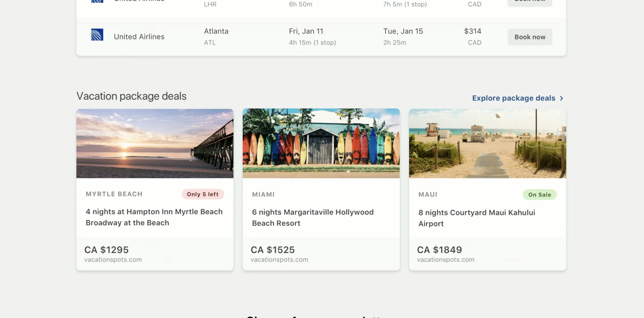
Task: Open the Courtyard Maui Kahului Airport title
Action: click(x=476, y=218)
